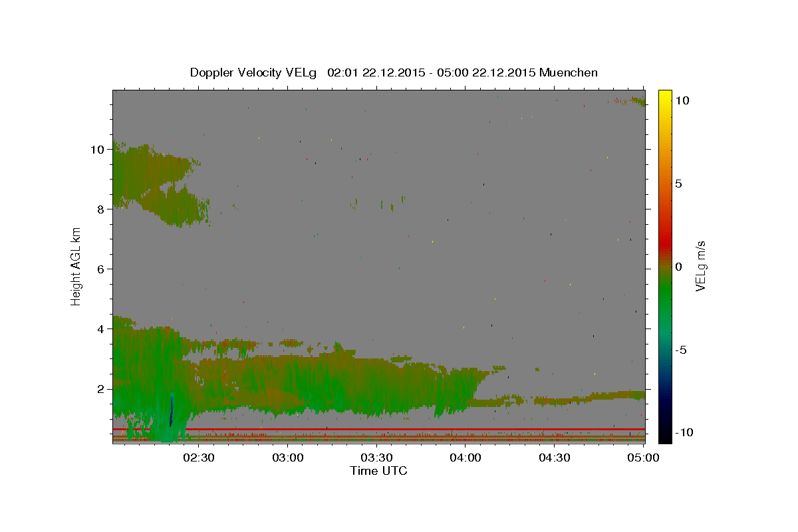The height and width of the screenshot is (532, 798).
Task: Click the 'VELg m/s' colorbar label
Action: [x=701, y=266]
